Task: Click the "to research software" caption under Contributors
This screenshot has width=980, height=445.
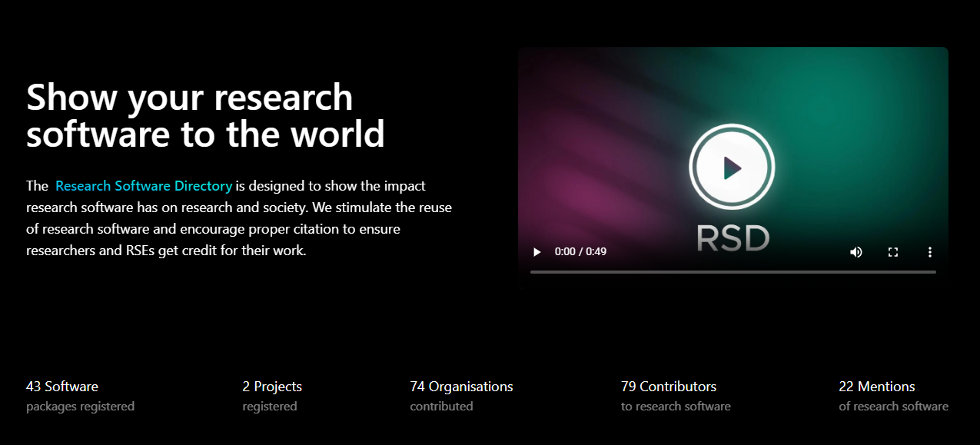Action: (x=676, y=407)
